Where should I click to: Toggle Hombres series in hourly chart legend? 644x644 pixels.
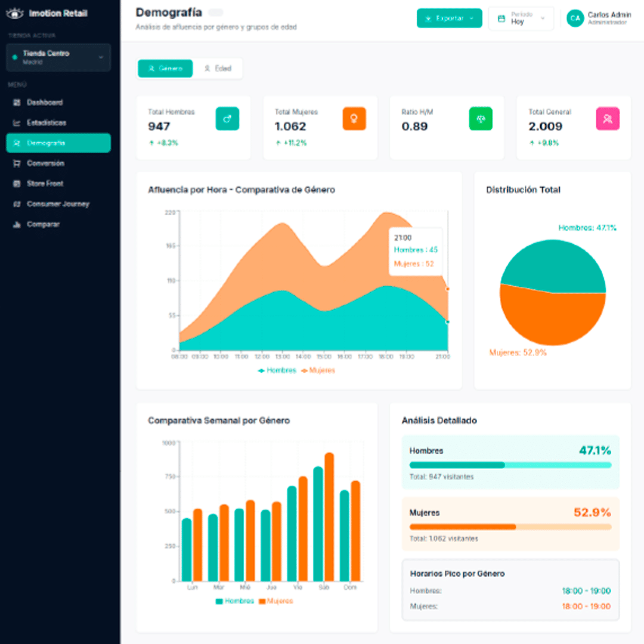pyautogui.click(x=277, y=370)
